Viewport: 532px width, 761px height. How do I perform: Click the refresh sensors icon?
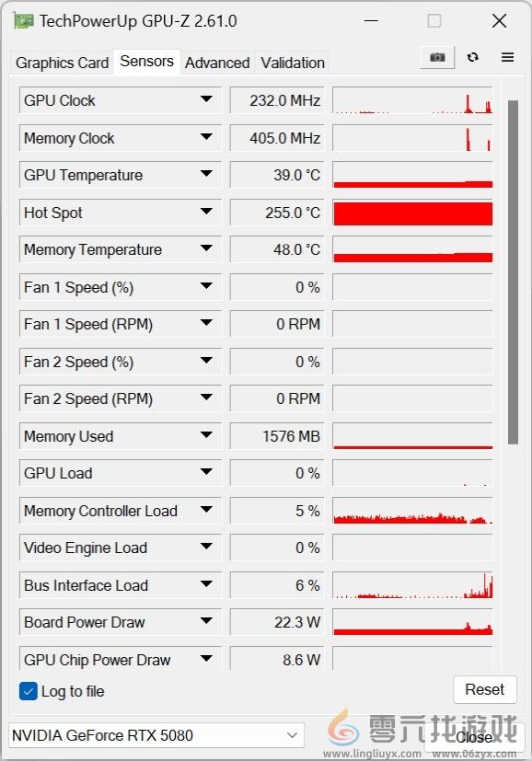(x=472, y=56)
